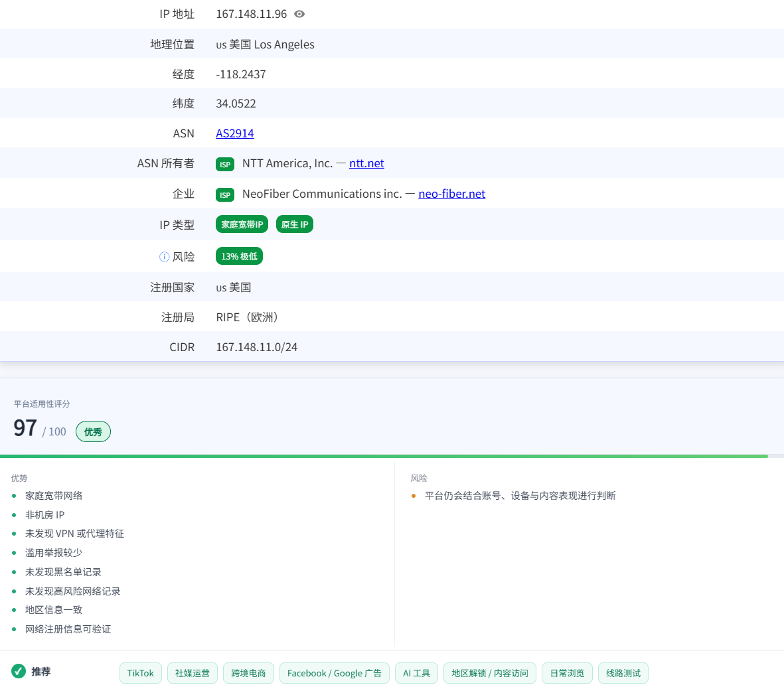
Task: Click registry value RIPE（欧洲）
Action: (x=247, y=317)
